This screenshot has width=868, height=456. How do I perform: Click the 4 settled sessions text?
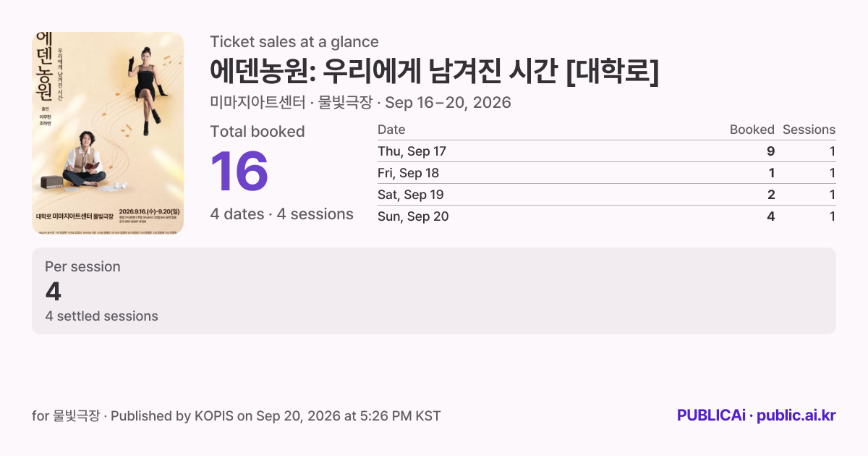(x=101, y=316)
